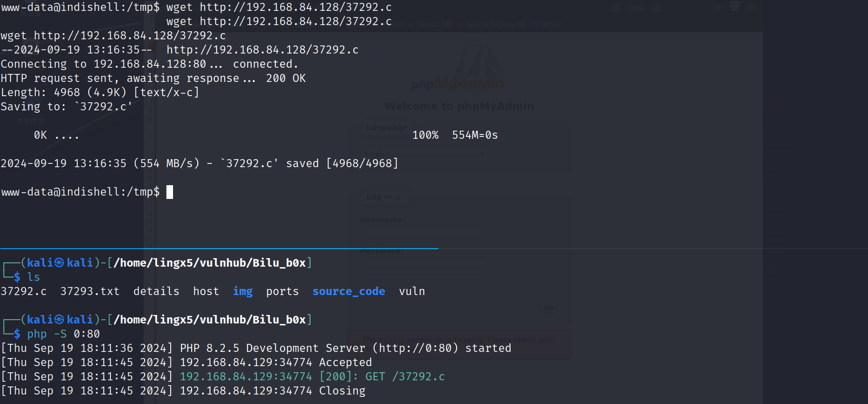Screen dimensions: 868x404
Task: Click '192.168.84.129:34774 Accepted' log line
Action: pyautogui.click(x=276, y=362)
